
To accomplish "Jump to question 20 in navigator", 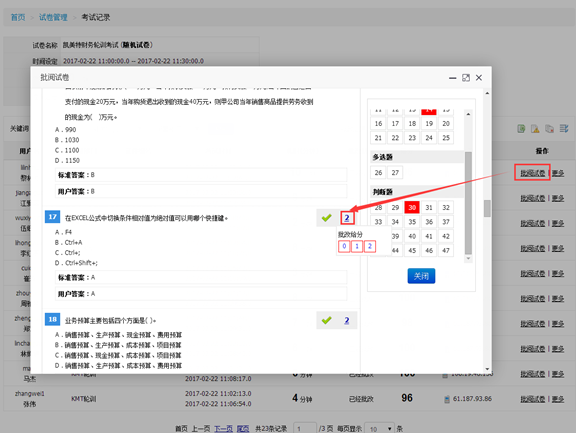I will [446, 123].
